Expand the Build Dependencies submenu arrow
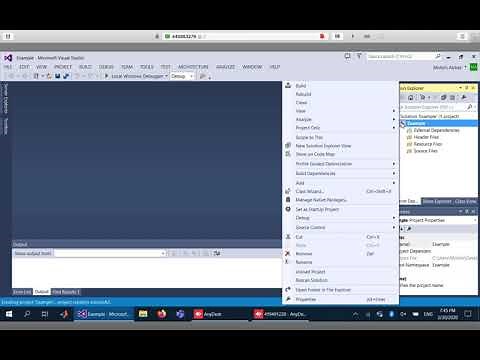 point(394,173)
